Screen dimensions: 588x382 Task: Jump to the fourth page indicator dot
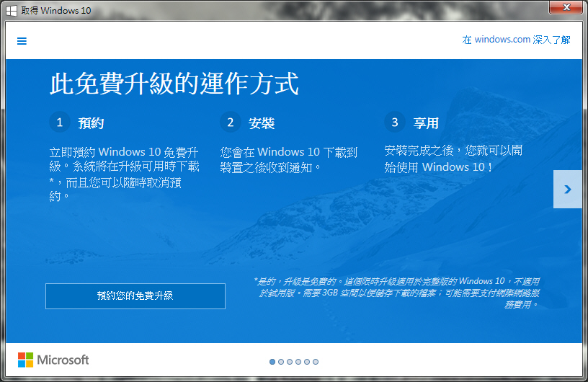pos(298,362)
